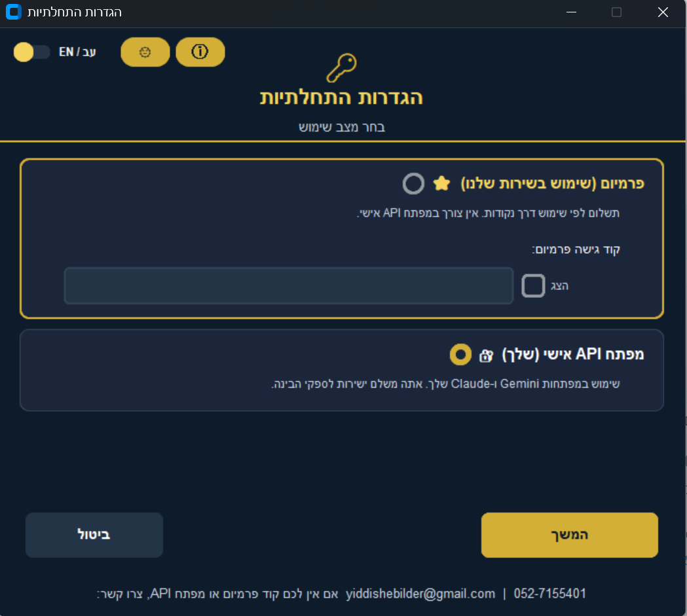Click the smiley face button
The image size is (687, 616).
pyautogui.click(x=145, y=52)
